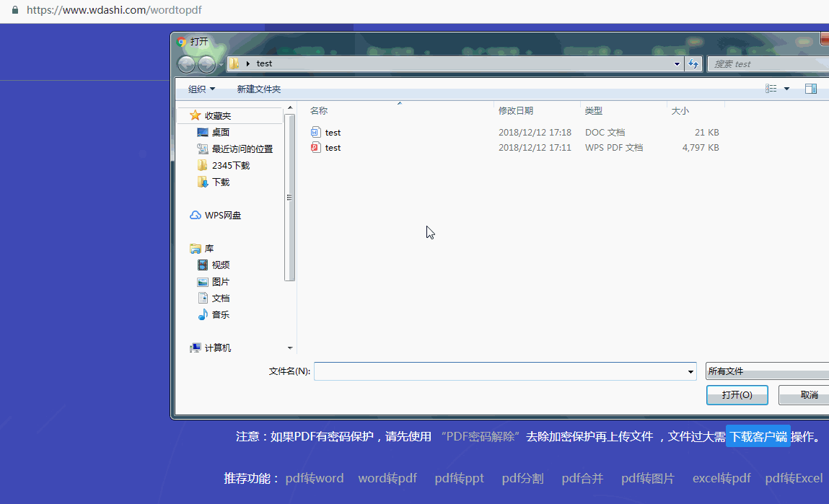Open the pdf转ppt link

pyautogui.click(x=460, y=478)
